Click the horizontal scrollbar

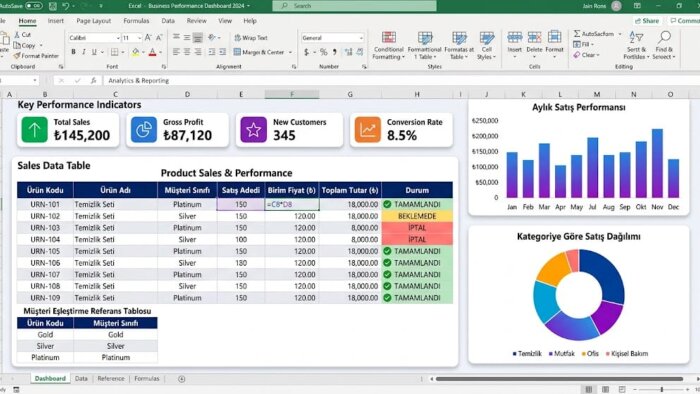(559, 379)
